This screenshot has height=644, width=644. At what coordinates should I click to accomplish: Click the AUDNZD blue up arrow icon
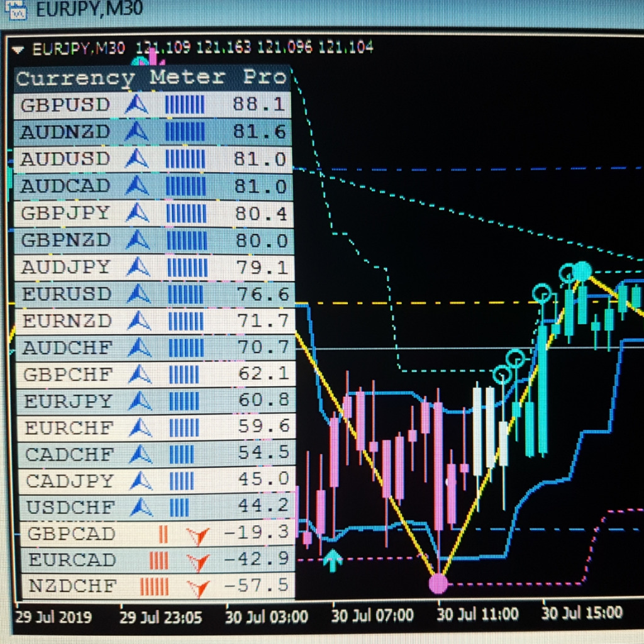136,131
